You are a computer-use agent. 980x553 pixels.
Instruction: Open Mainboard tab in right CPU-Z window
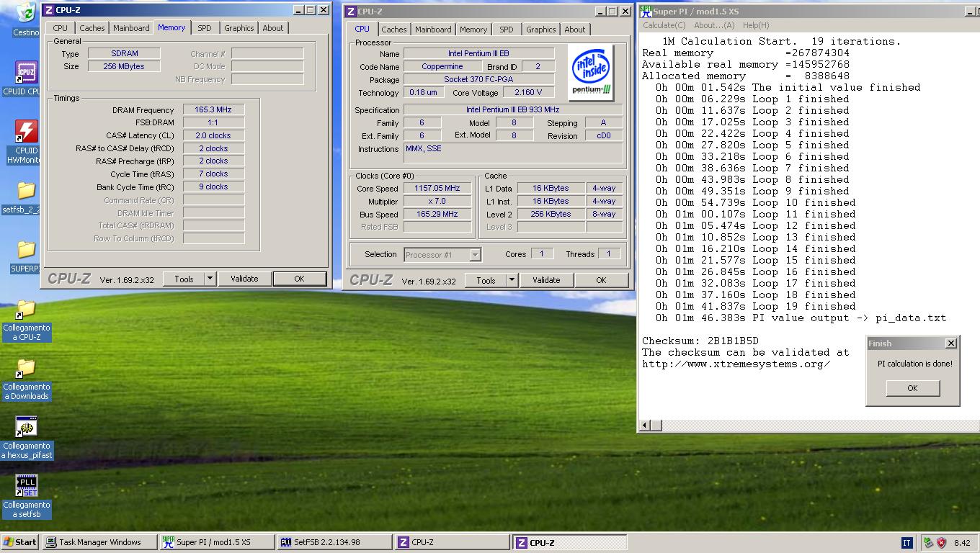pos(433,30)
